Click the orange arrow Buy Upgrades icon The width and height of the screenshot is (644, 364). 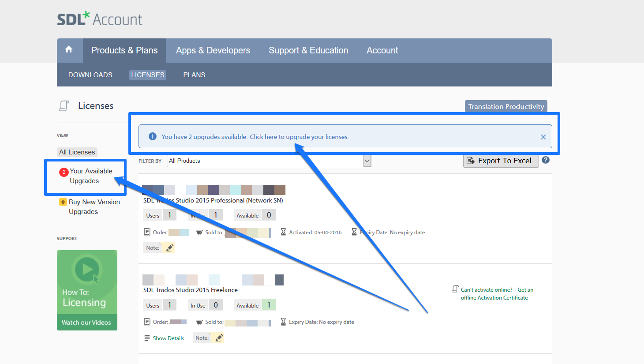point(63,202)
